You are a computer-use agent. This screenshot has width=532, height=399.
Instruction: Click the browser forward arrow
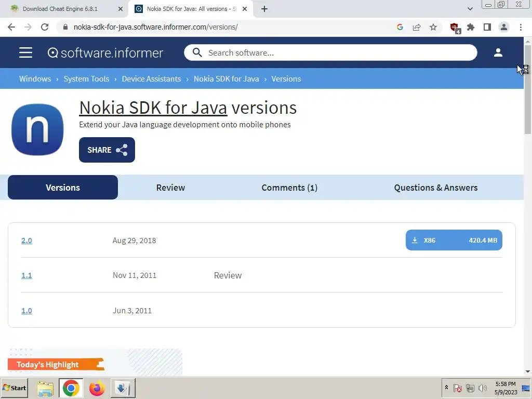(x=28, y=27)
